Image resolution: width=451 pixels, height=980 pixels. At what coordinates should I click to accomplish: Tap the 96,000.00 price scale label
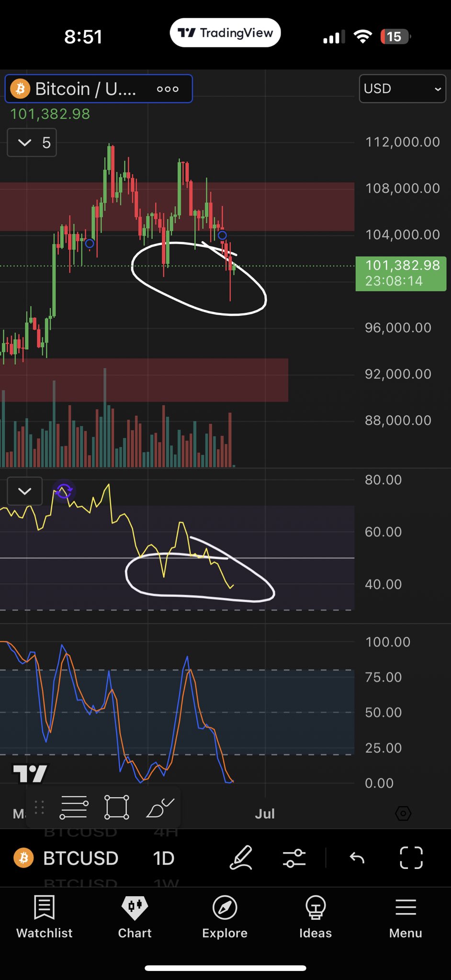[x=398, y=328]
